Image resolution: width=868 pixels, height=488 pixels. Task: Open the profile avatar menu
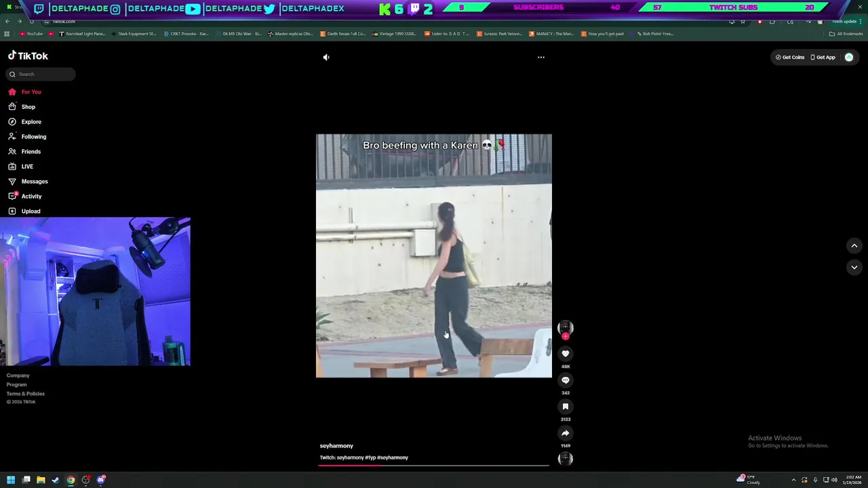(849, 58)
